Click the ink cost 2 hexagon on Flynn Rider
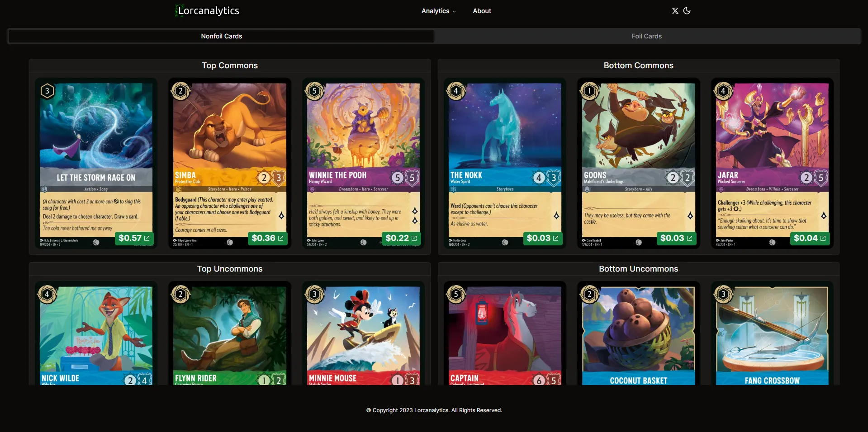This screenshot has width=868, height=432. coord(180,294)
